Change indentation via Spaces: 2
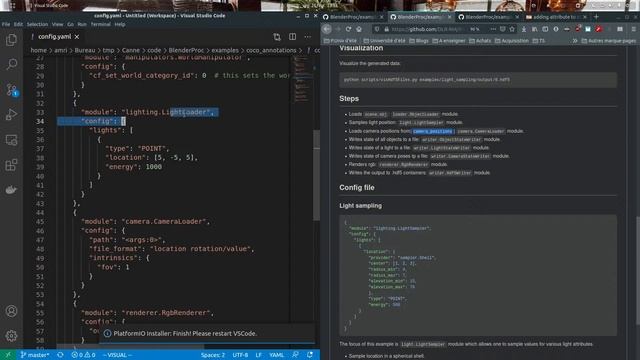The width and height of the screenshot is (640, 360). pyautogui.click(x=213, y=355)
